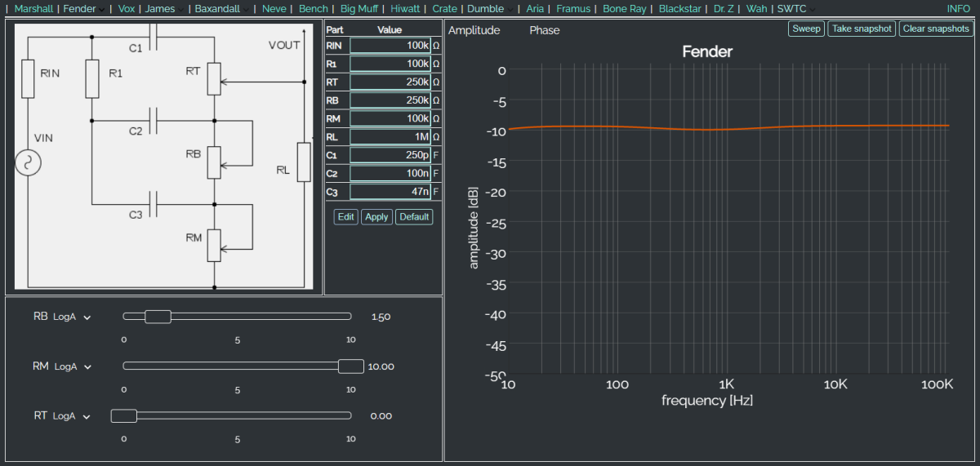Click the C3 47n value field
980x466 pixels.
[x=390, y=192]
